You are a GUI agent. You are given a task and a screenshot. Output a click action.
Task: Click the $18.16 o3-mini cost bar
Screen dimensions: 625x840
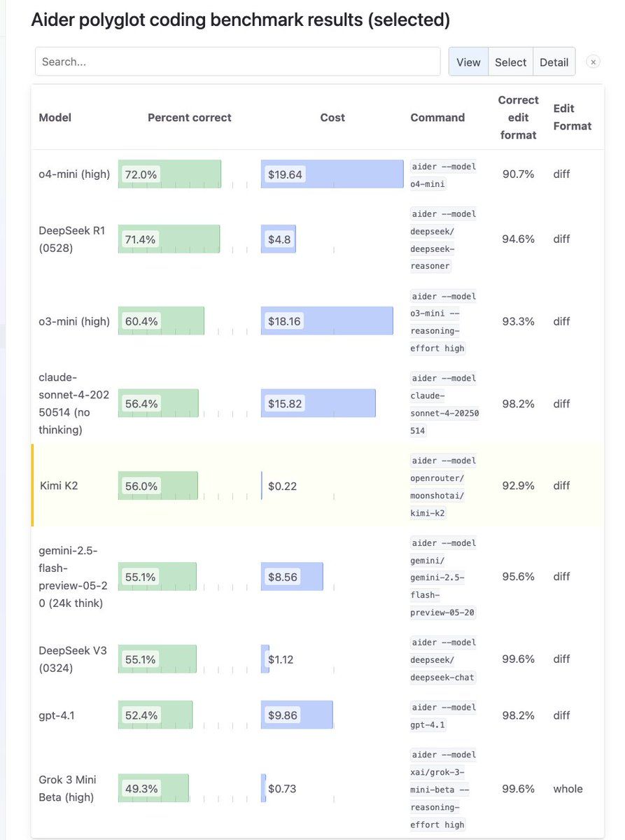tap(327, 321)
